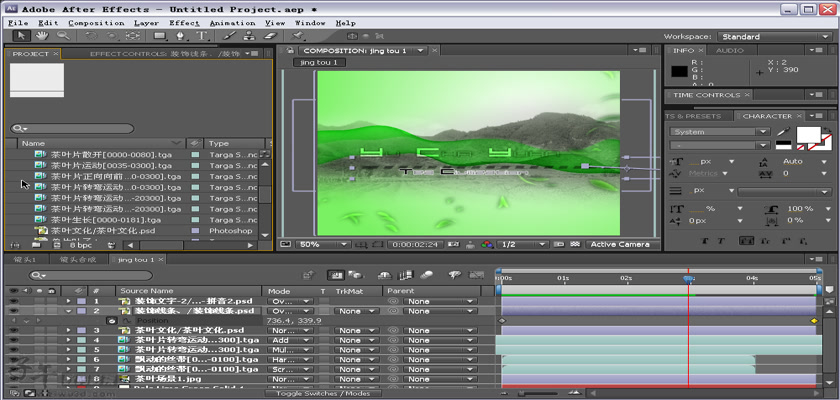Open the Animation menu
Viewport: 840px width, 400px height.
coord(232,23)
